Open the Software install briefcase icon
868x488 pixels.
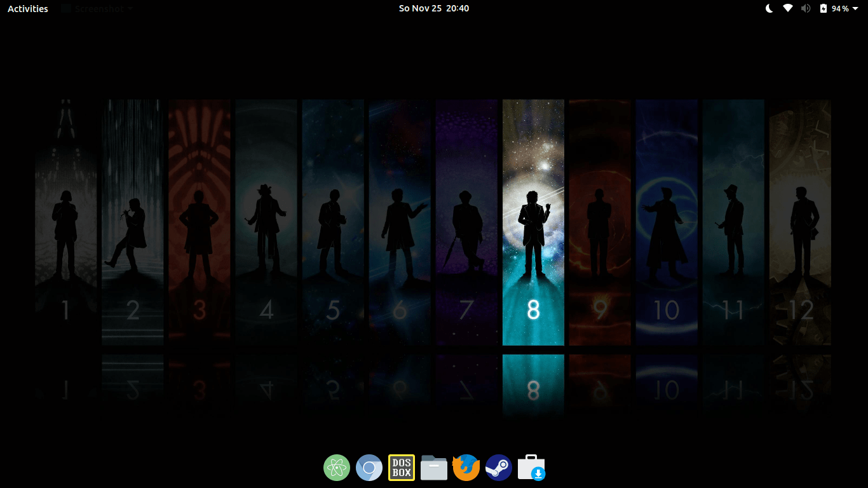point(531,468)
